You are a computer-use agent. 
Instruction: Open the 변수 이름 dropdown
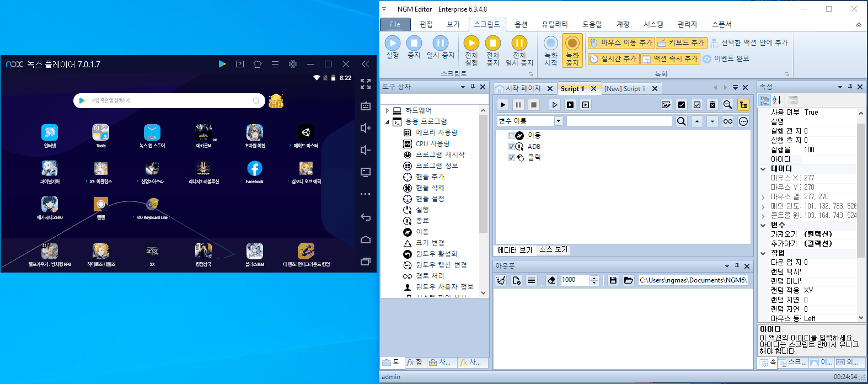point(558,121)
